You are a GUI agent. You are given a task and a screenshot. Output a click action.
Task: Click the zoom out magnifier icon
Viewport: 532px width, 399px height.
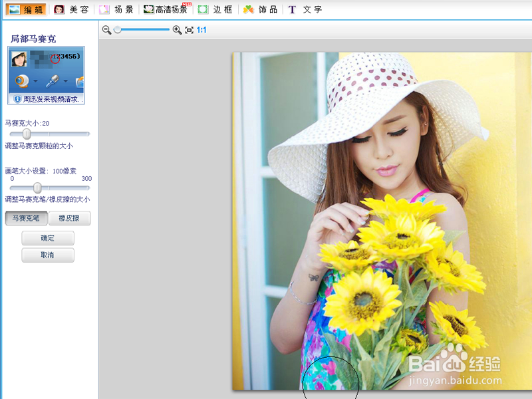click(x=106, y=30)
